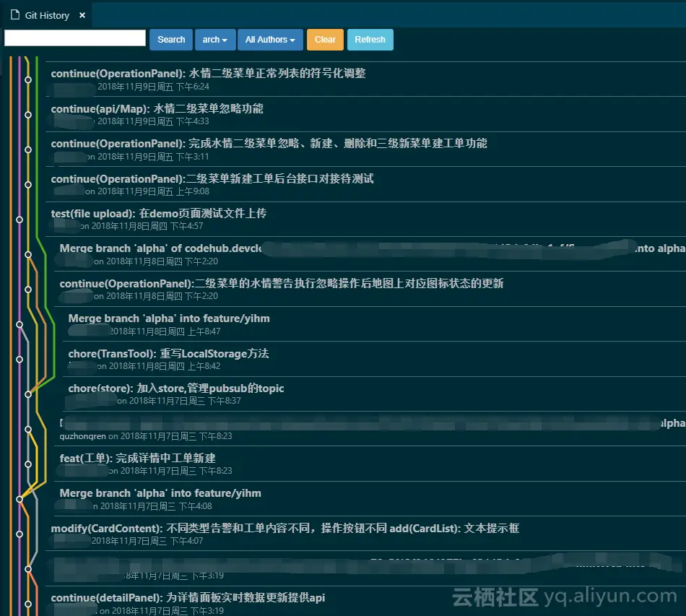Image resolution: width=686 pixels, height=616 pixels.
Task: Click graph node of 'modify(CardContent)' commit
Action: pos(19,534)
